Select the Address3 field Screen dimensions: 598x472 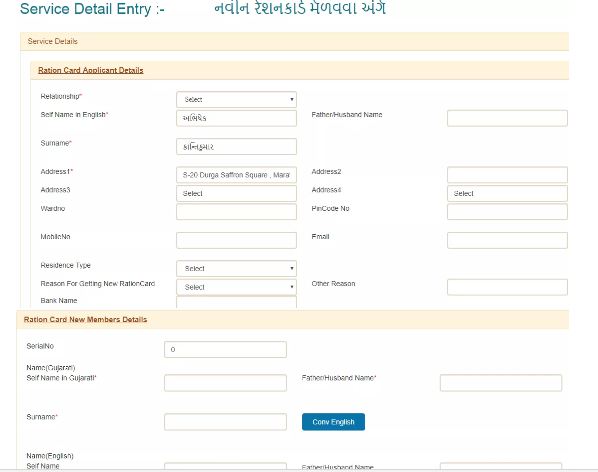pos(236,193)
